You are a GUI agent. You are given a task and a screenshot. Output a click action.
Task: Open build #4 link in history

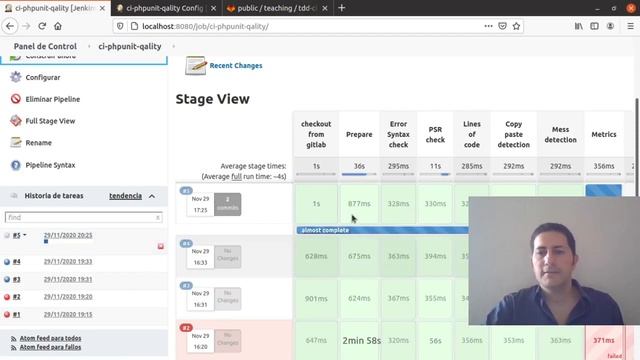point(16,262)
